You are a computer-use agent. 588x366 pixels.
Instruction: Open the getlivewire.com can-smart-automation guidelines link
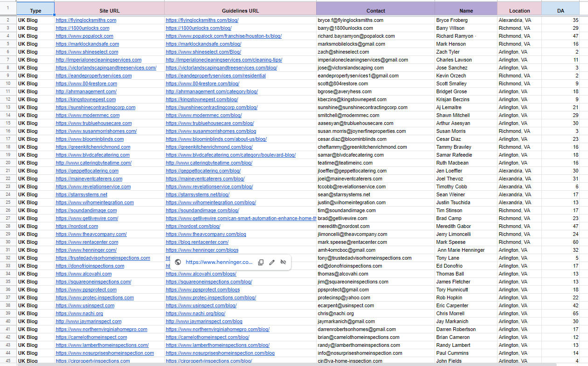(241, 218)
